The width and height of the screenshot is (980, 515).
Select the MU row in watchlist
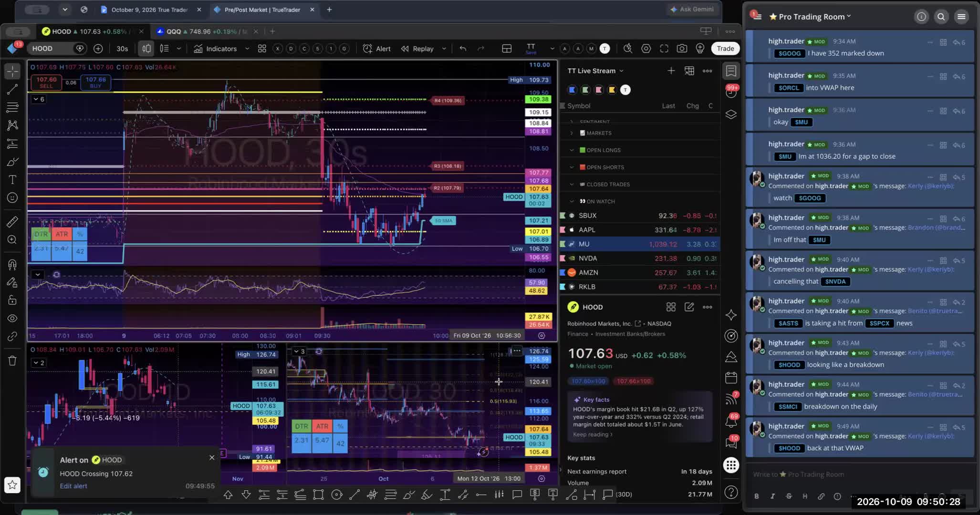640,244
